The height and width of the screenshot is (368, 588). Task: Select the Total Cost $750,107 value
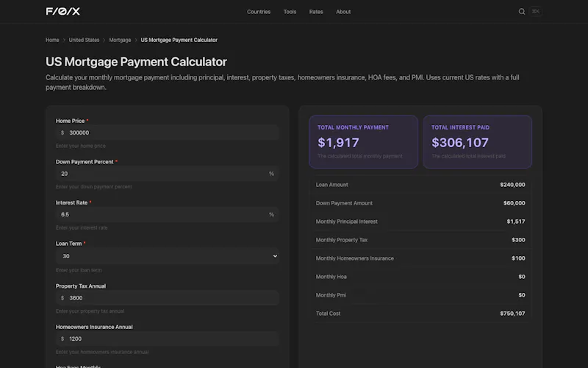(x=512, y=314)
